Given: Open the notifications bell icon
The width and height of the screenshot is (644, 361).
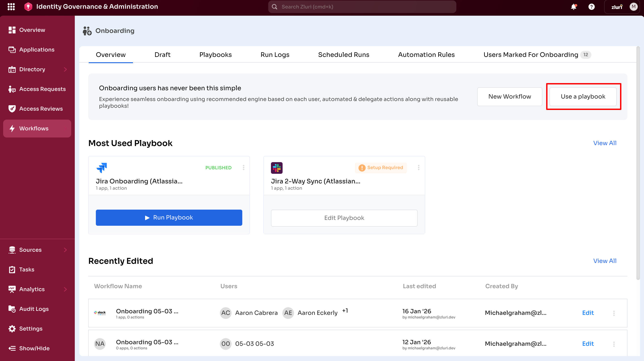Looking at the screenshot, I should 573,7.
